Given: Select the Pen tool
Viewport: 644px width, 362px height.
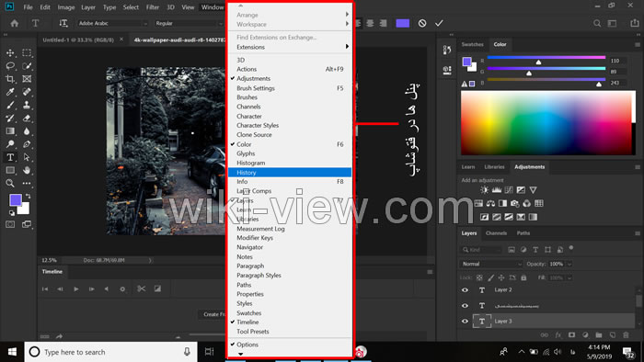Looking at the screenshot, I should point(27,144).
